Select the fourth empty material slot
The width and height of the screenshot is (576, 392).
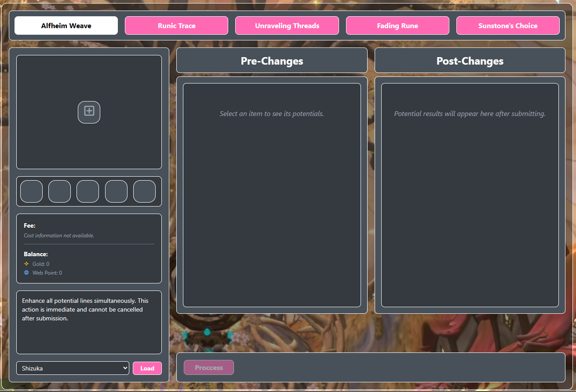(116, 192)
